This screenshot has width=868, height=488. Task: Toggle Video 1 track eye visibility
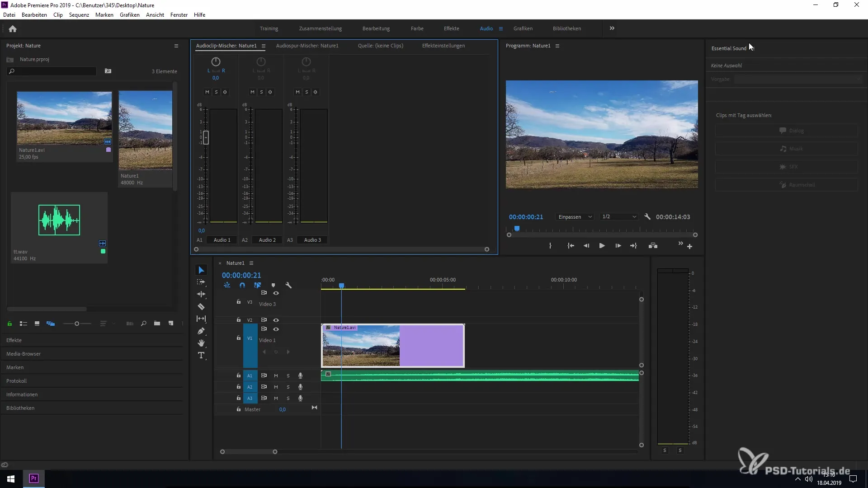pyautogui.click(x=276, y=329)
